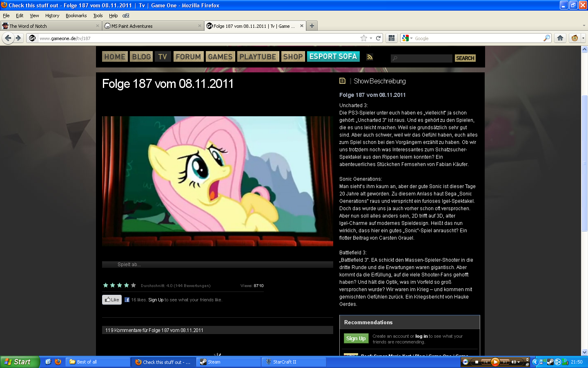Click the magnifier in the Google search box
The width and height of the screenshot is (588, 368).
[x=547, y=38]
